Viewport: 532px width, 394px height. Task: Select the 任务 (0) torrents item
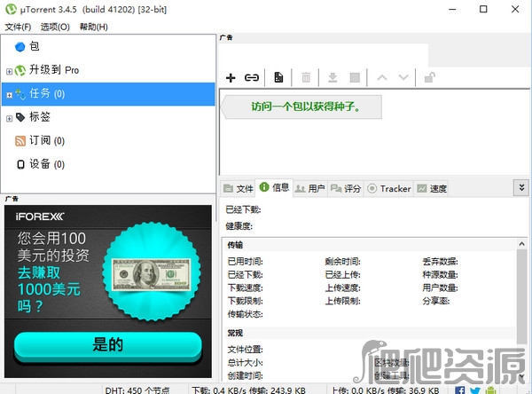108,94
